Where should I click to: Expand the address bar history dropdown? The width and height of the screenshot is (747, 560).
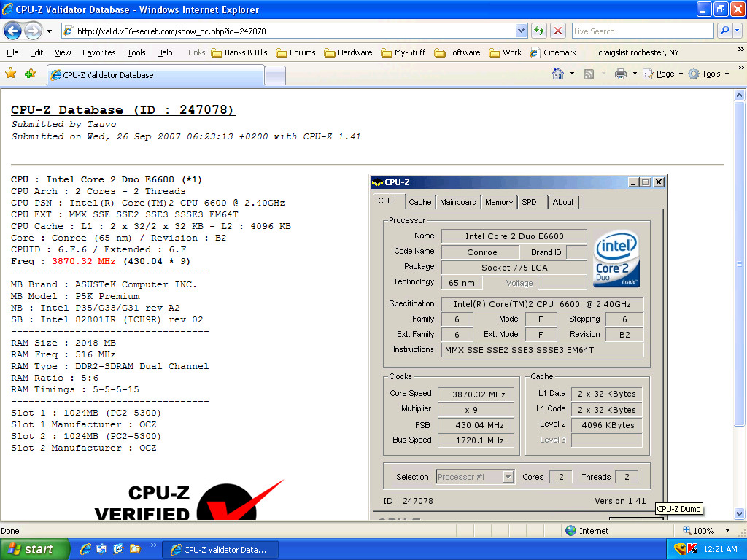click(521, 31)
